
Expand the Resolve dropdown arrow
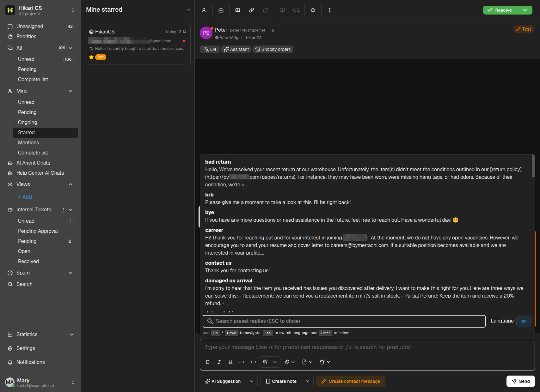pos(525,10)
